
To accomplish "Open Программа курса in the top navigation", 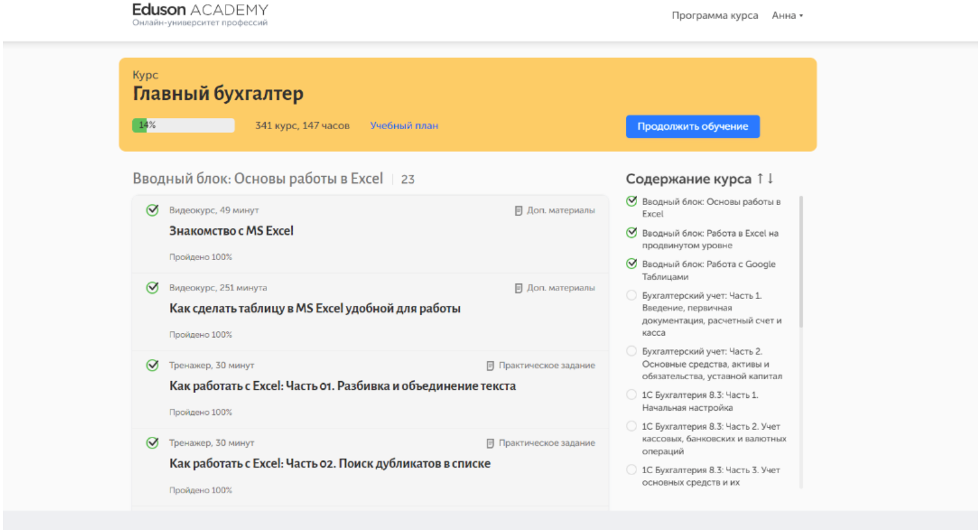I will 715,15.
